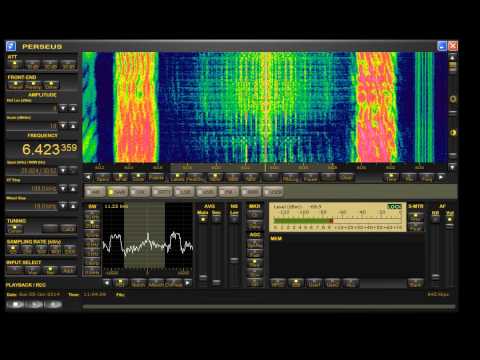Click the second playback transport button
The width and height of the screenshot is (480, 360).
pyautogui.click(x=35, y=304)
